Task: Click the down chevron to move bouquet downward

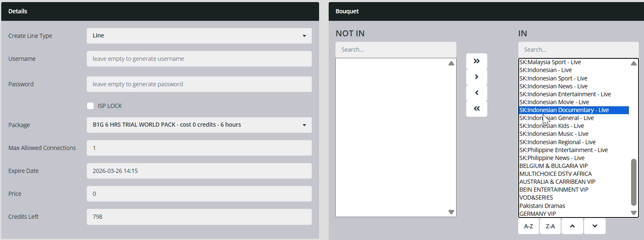Action: click(x=594, y=226)
